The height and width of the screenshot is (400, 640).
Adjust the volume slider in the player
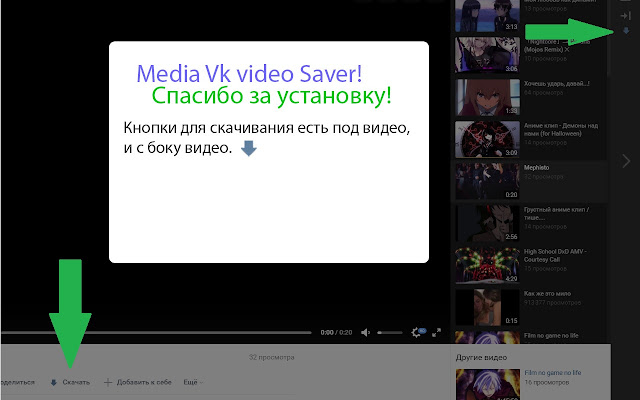[x=390, y=333]
